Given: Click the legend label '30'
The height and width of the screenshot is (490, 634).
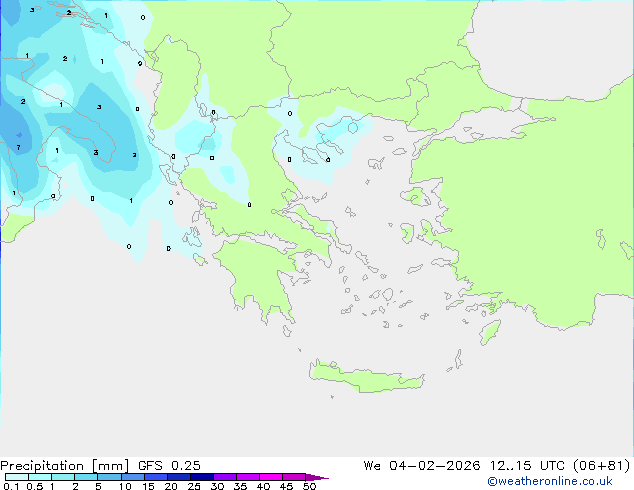Looking at the screenshot, I should coord(217,486).
